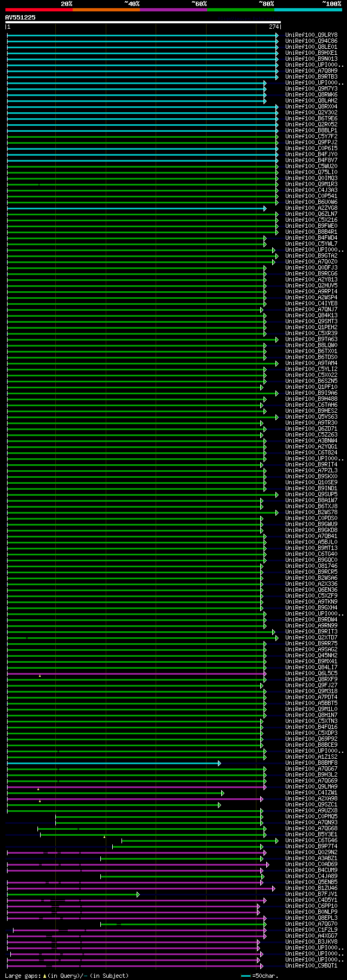The height and width of the screenshot is (980, 347).
Task: Open hit UniRef100_B8BMF8
Action: click(311, 763)
